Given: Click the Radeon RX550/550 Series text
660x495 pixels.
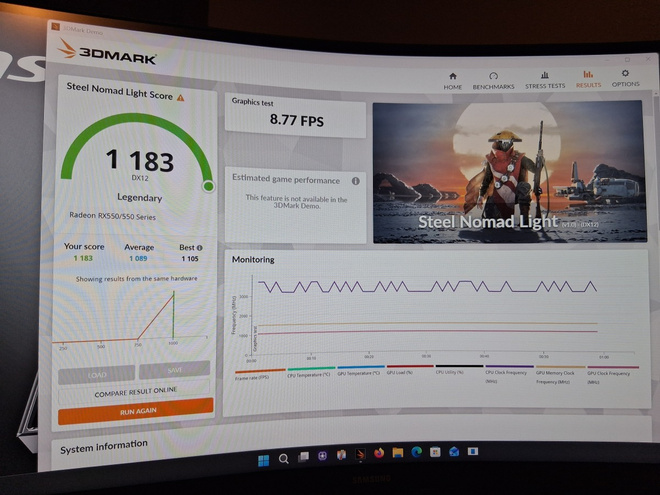Looking at the screenshot, I should [x=112, y=216].
